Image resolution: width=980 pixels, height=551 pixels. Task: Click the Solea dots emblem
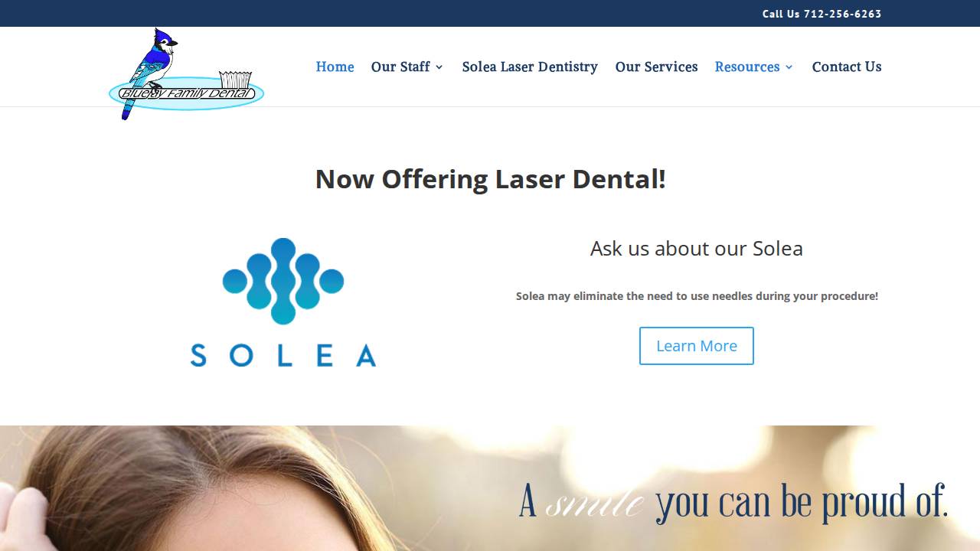pos(283,281)
